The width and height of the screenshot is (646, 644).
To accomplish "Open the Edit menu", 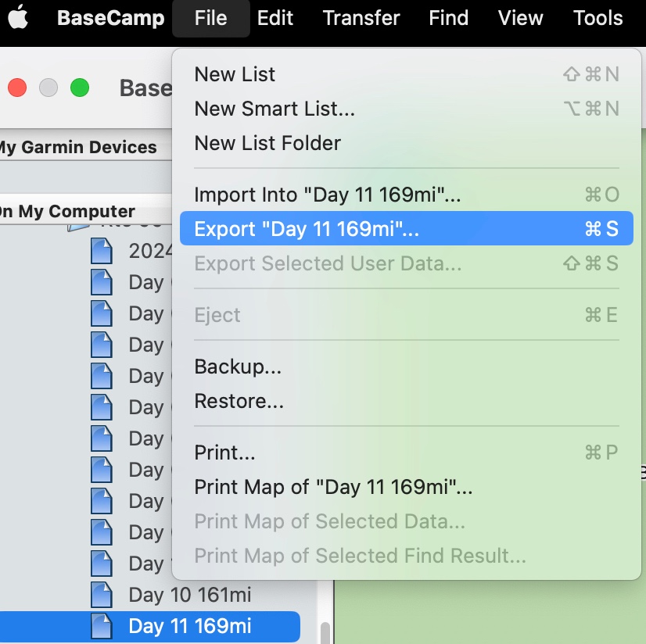I will coord(275,18).
